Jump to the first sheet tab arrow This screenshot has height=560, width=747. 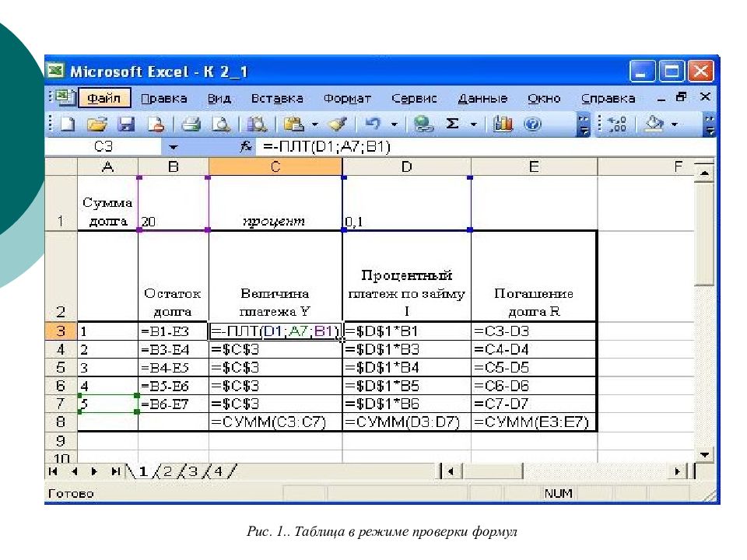click(x=53, y=471)
